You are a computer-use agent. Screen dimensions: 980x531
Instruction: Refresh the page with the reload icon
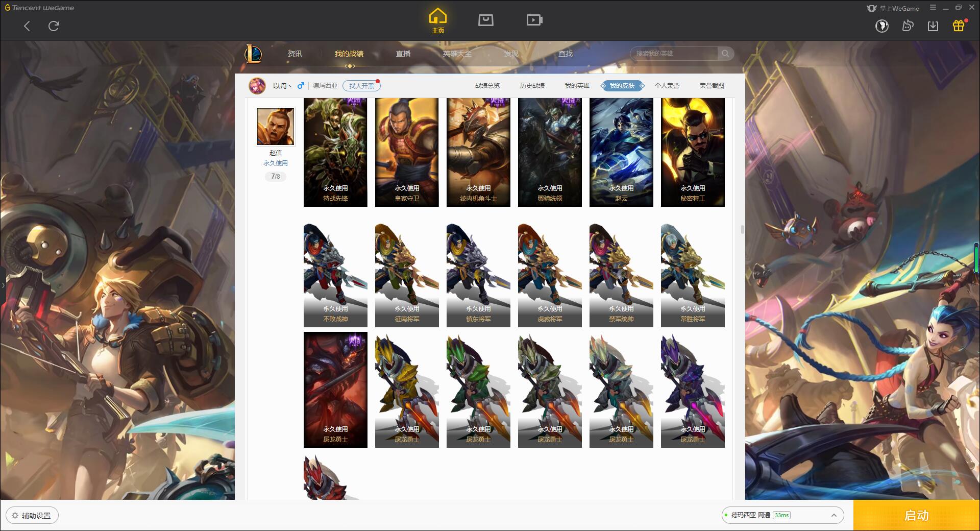click(54, 26)
